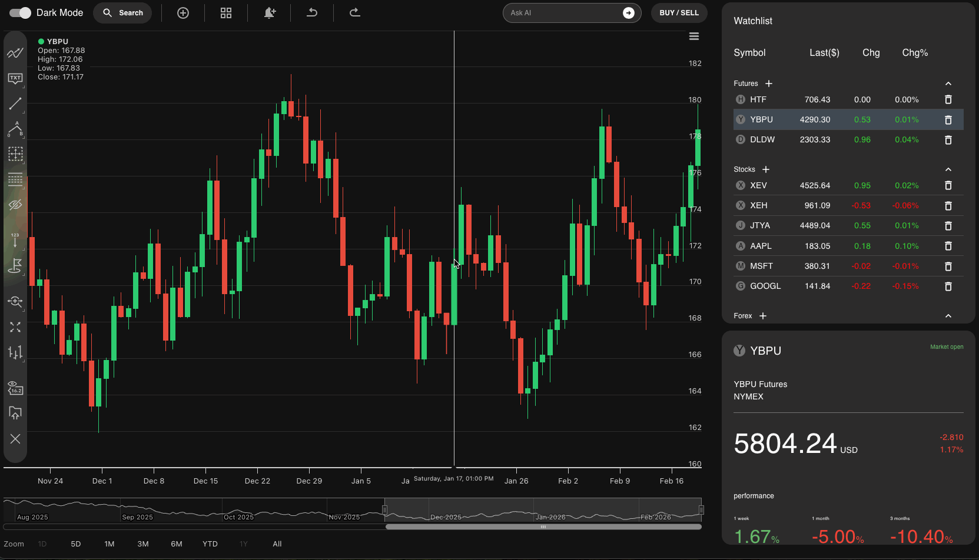
Task: Open the chart hamburger menu
Action: tap(694, 36)
